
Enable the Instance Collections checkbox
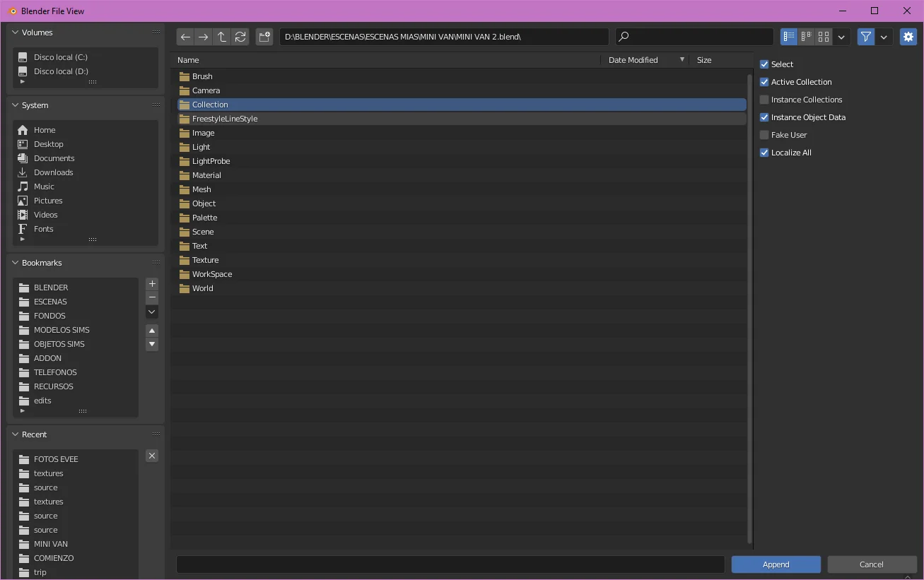point(764,100)
